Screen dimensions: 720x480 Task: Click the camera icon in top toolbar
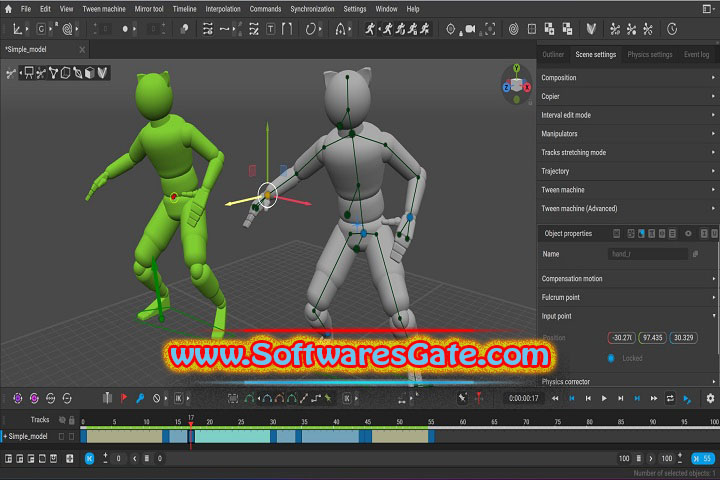[x=470, y=29]
